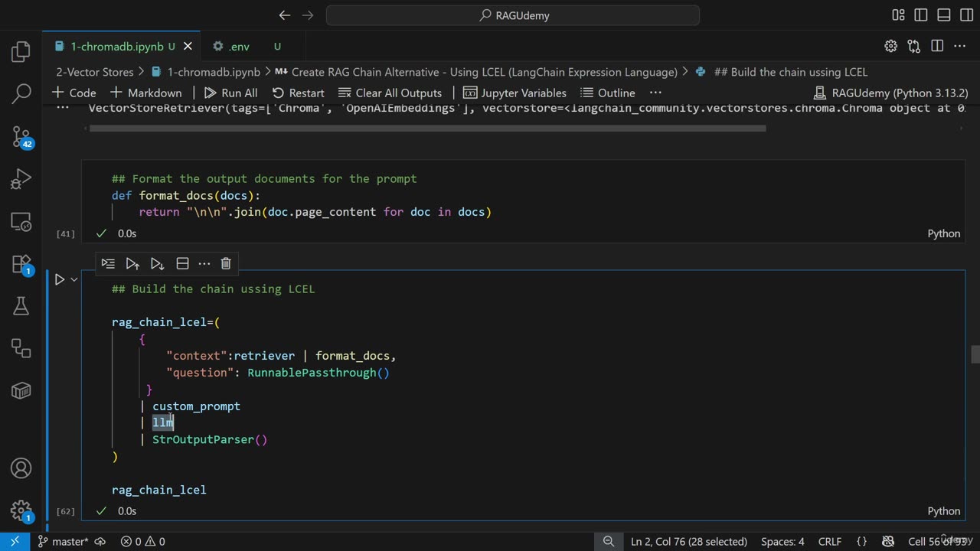The width and height of the screenshot is (980, 551).
Task: Switch to the .env editor tab
Action: pos(239,47)
